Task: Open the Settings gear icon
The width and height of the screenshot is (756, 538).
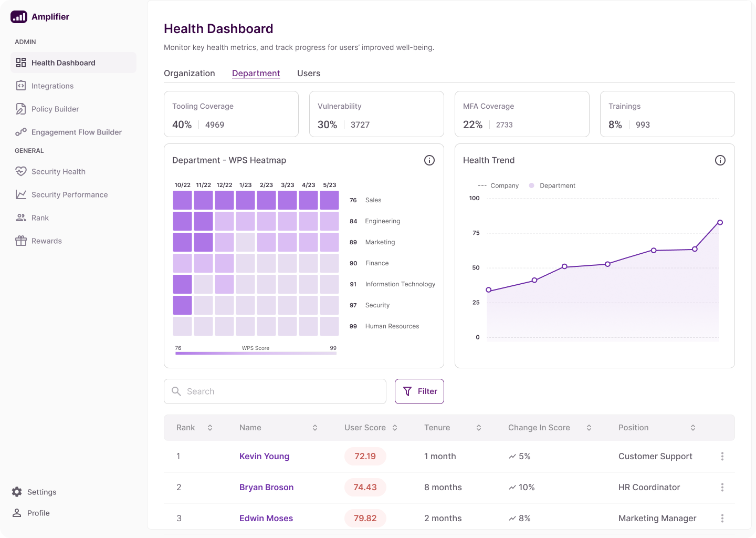Action: (x=17, y=492)
